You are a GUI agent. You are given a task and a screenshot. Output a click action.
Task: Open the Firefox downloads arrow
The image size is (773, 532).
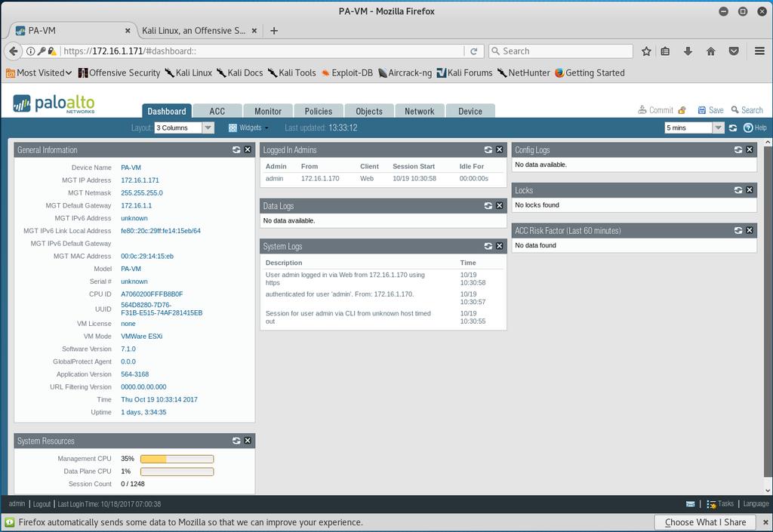(x=688, y=51)
